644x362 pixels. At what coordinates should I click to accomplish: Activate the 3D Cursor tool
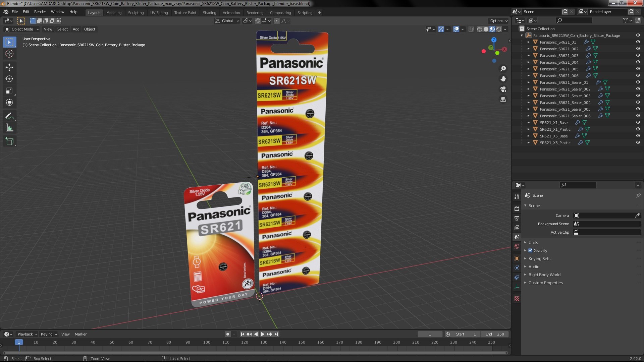9,54
